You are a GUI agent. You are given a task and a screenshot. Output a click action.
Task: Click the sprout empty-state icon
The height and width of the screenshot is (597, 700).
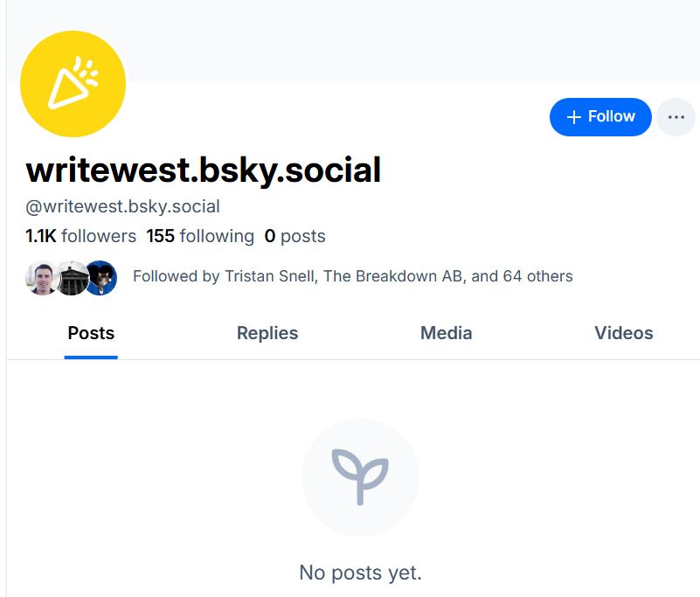(x=360, y=477)
